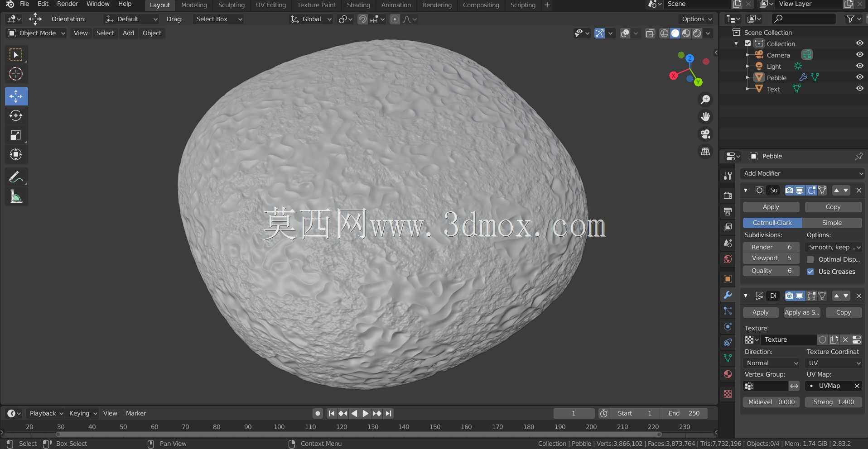Toggle X-ray display mode
Image resolution: width=868 pixels, height=449 pixels.
pos(650,33)
